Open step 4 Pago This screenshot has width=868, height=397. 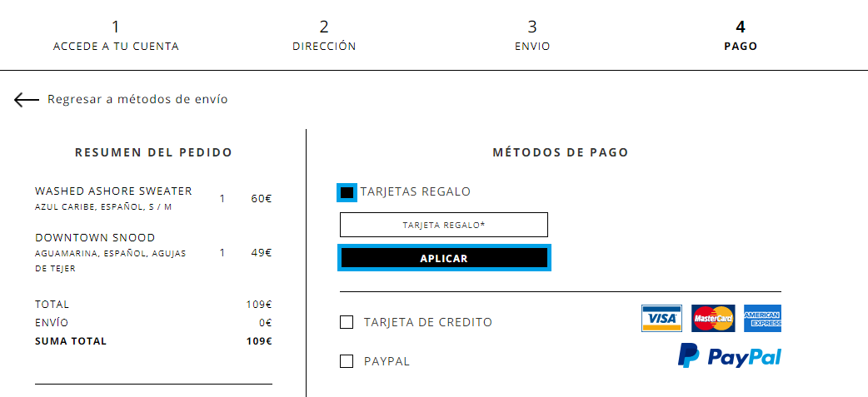[741, 36]
